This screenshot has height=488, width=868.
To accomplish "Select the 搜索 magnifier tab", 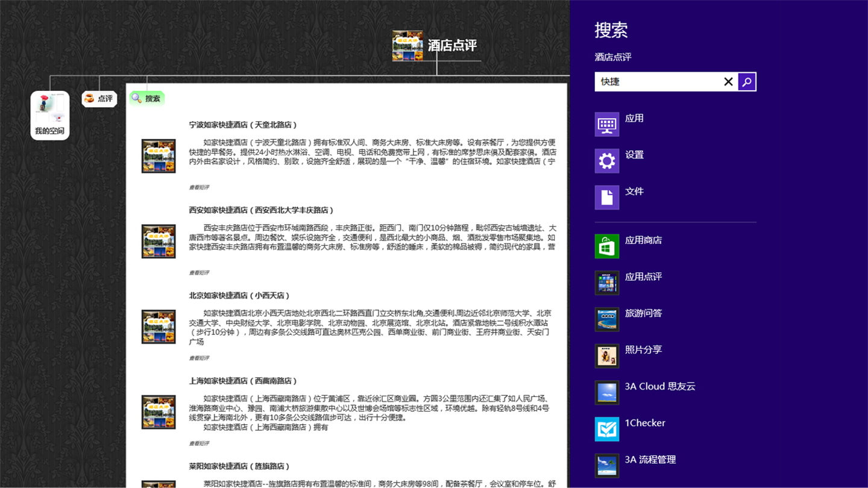I will [147, 98].
